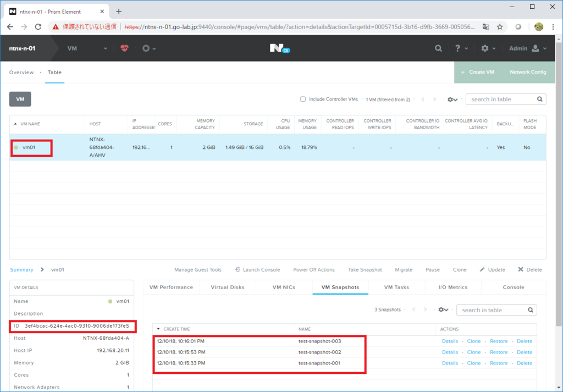
Task: Switch to Overview view
Action: tap(21, 72)
